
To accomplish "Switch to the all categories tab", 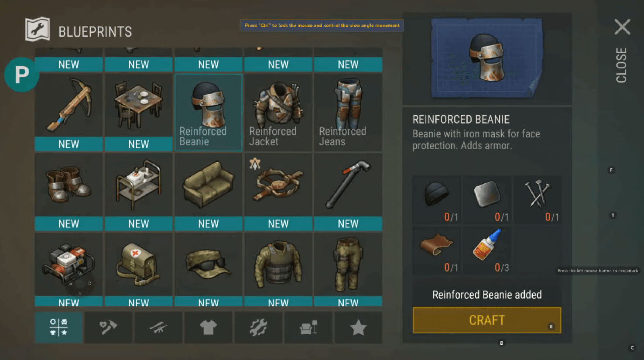I will click(x=58, y=327).
